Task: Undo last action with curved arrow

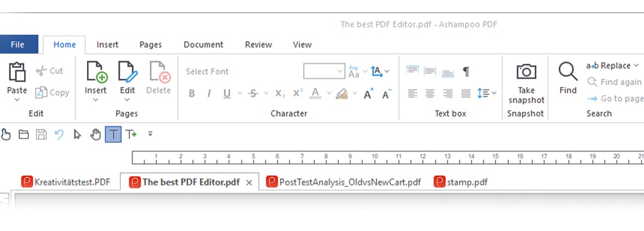Action: point(59,135)
